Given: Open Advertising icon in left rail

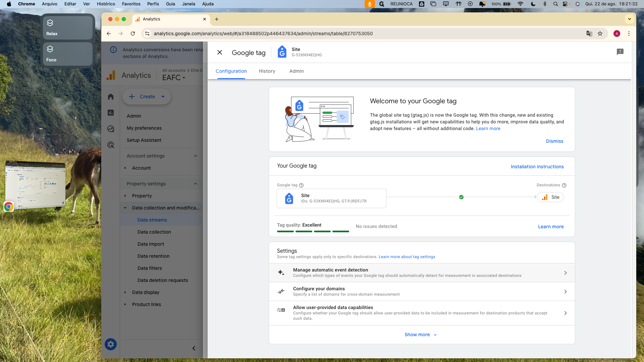Looking at the screenshot, I should tap(111, 145).
